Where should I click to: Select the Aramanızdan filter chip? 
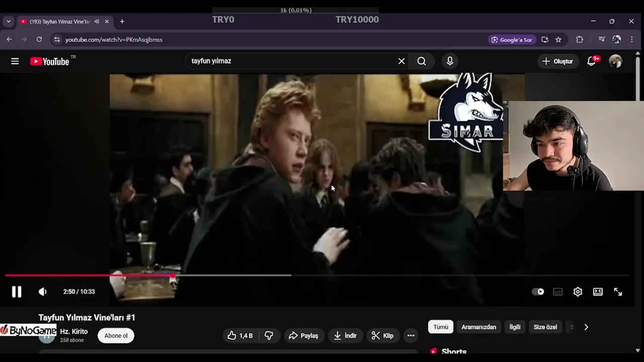point(478,327)
